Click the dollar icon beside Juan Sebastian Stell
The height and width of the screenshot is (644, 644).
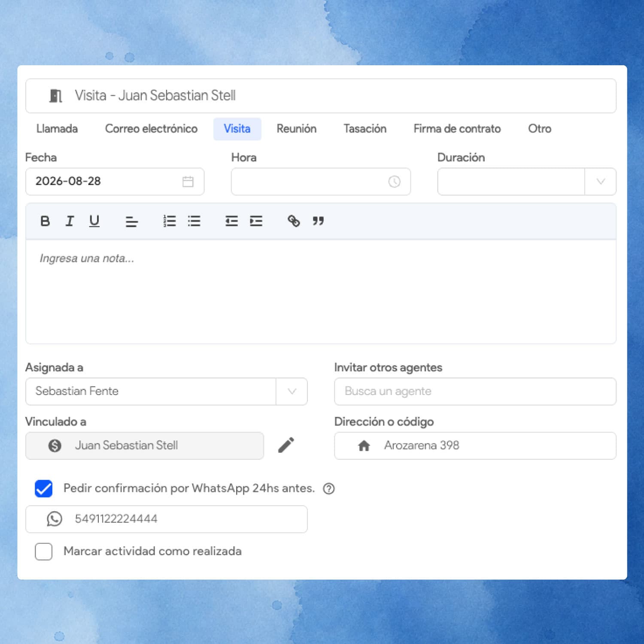(55, 446)
